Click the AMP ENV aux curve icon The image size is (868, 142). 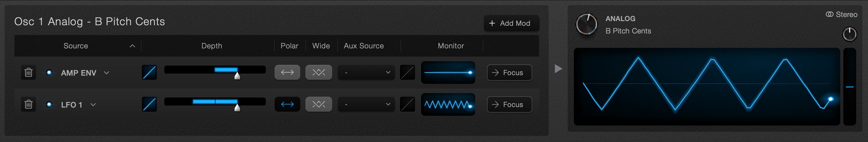pyautogui.click(x=407, y=73)
